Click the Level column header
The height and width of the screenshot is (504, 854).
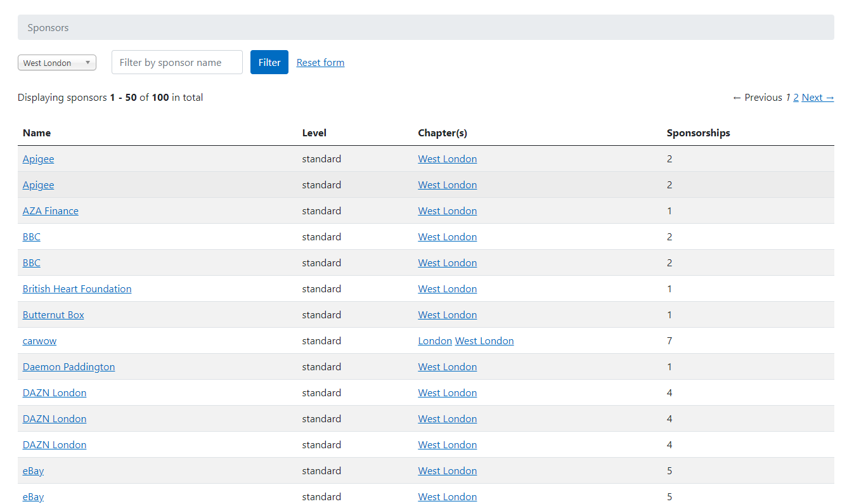tap(314, 133)
